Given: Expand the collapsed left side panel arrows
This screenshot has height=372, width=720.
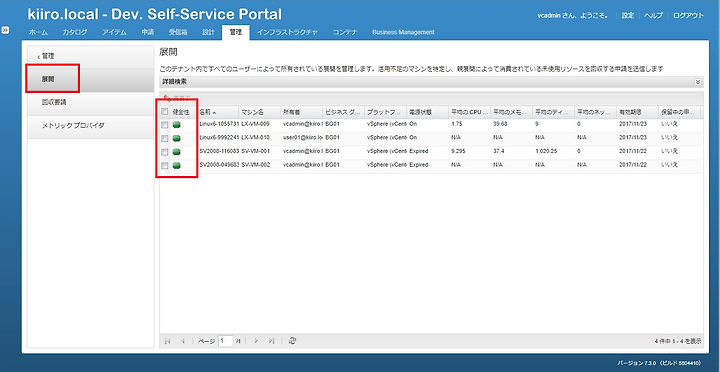Looking at the screenshot, I should tap(5, 30).
